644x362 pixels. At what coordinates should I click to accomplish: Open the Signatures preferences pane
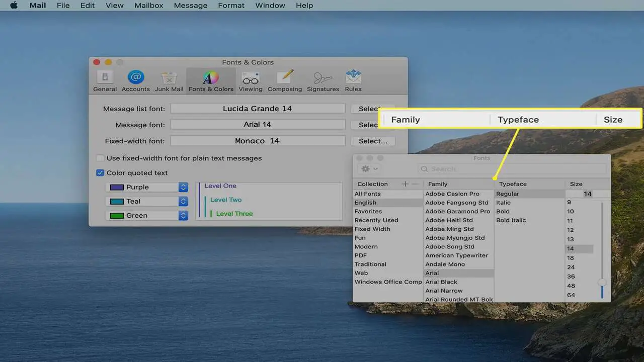(x=323, y=81)
